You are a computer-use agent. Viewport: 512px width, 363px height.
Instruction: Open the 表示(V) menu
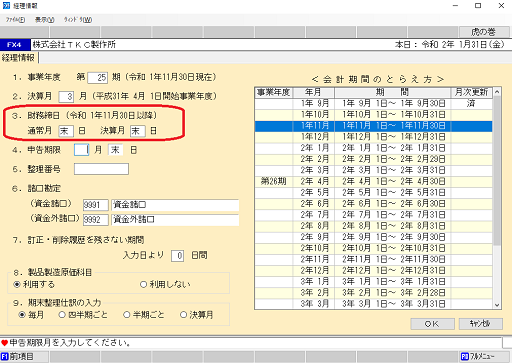click(45, 20)
